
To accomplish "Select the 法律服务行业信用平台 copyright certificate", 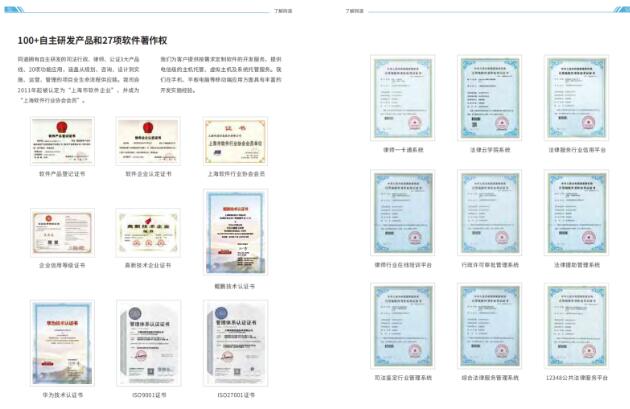I will (x=576, y=96).
